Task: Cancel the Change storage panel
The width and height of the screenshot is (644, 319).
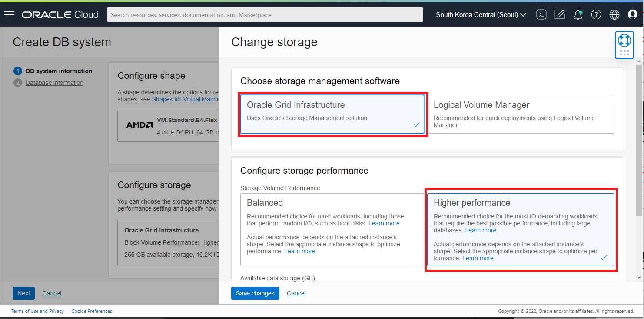Action: [296, 293]
